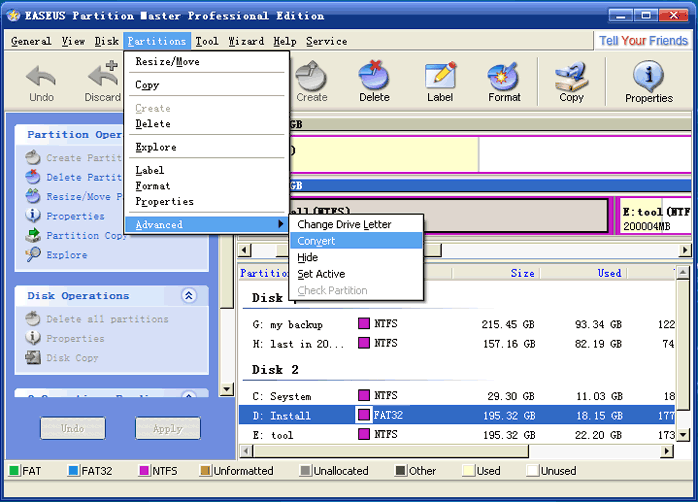The width and height of the screenshot is (698, 502).
Task: Select Copy in Partitions menu
Action: [x=207, y=85]
